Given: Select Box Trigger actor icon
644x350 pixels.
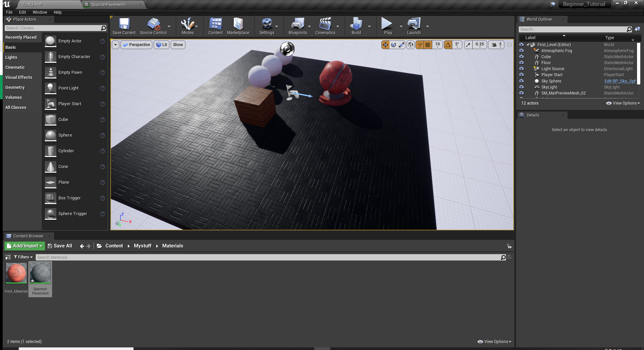Looking at the screenshot, I should click(x=50, y=198).
